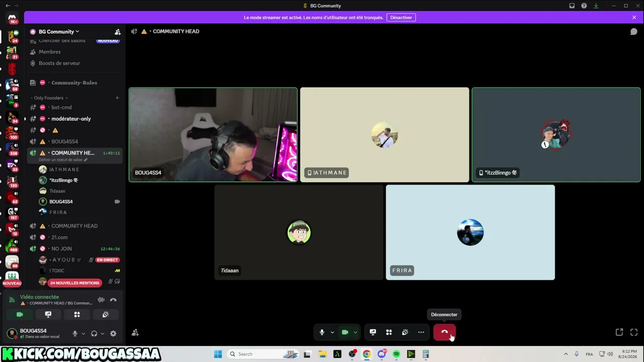Viewport: 644px width, 362px height.
Task: Go back with the title bar arrow
Action: coord(8,6)
